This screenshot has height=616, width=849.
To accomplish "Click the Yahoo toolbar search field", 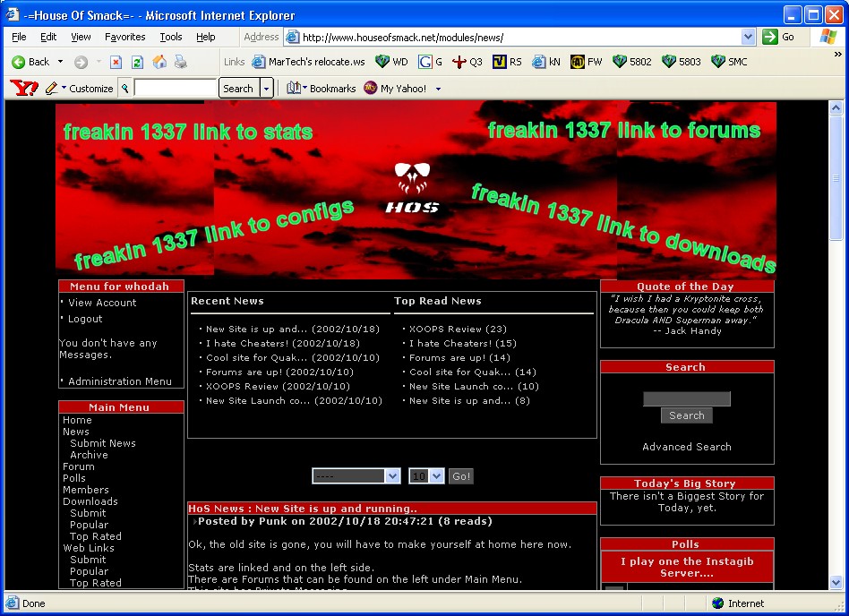I will (x=175, y=88).
